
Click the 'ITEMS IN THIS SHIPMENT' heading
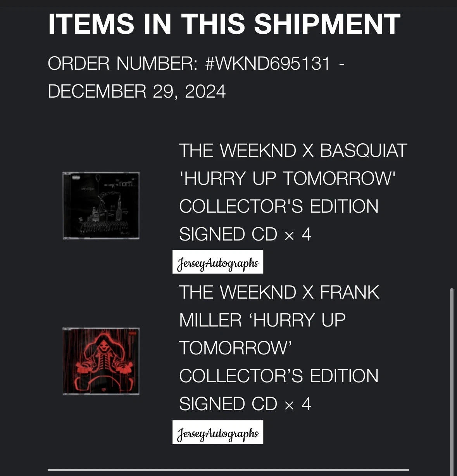point(224,24)
